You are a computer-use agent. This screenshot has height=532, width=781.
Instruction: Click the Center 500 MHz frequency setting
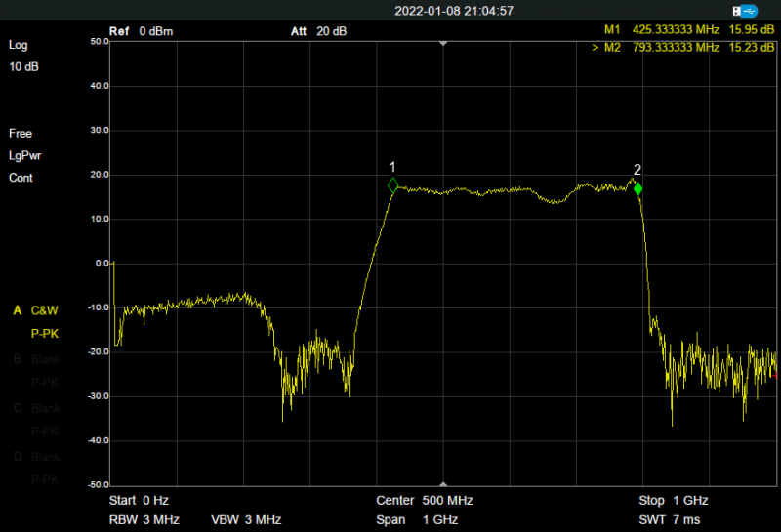click(x=425, y=501)
